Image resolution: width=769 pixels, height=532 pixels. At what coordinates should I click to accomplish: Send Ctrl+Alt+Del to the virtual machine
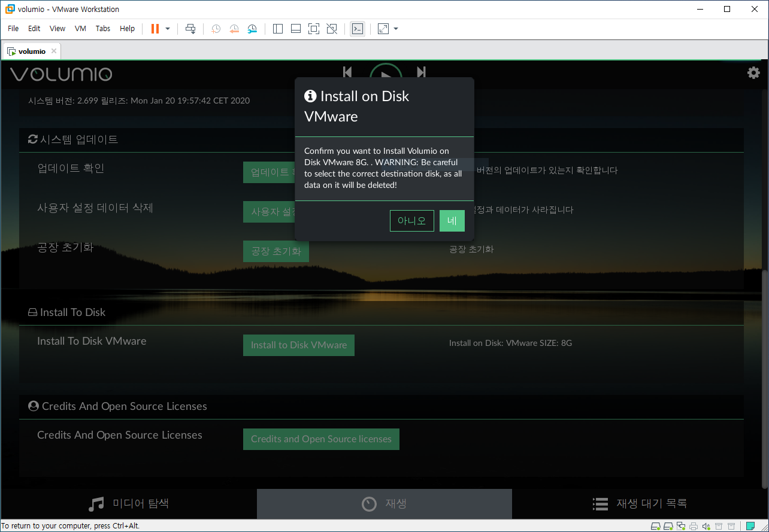pyautogui.click(x=190, y=29)
